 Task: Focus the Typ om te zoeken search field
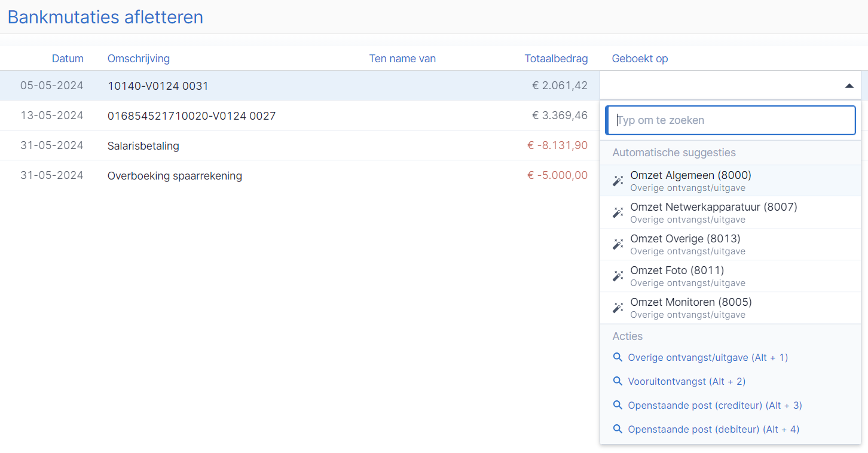[731, 120]
